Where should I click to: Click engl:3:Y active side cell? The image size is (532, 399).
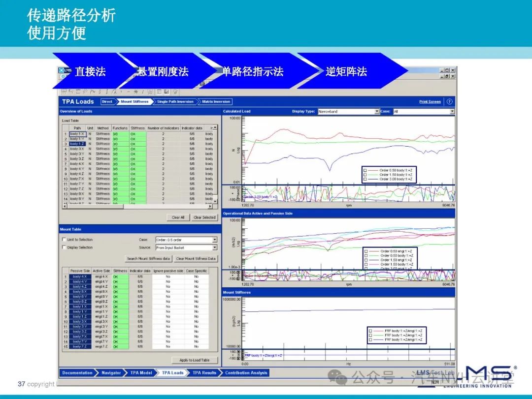tap(101, 327)
